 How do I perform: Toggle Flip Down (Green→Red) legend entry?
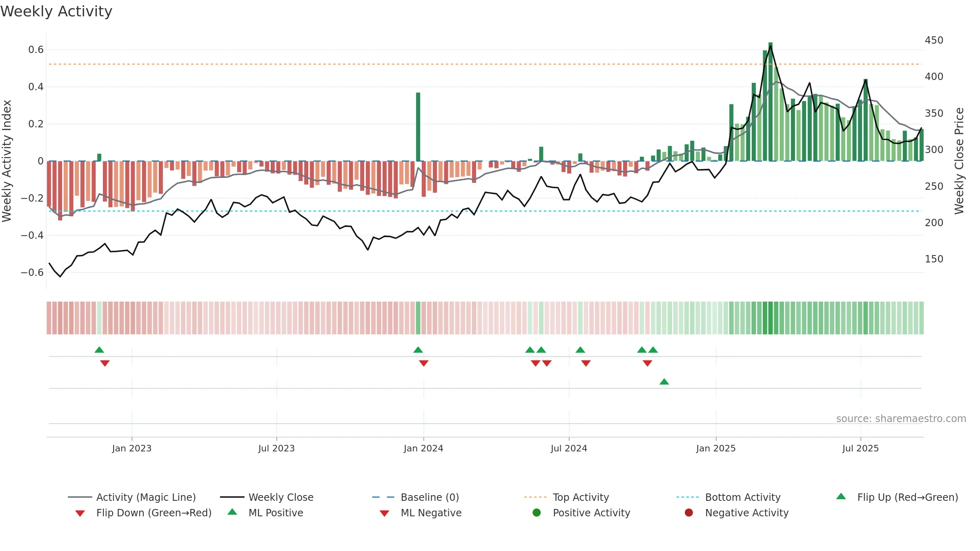[x=143, y=513]
